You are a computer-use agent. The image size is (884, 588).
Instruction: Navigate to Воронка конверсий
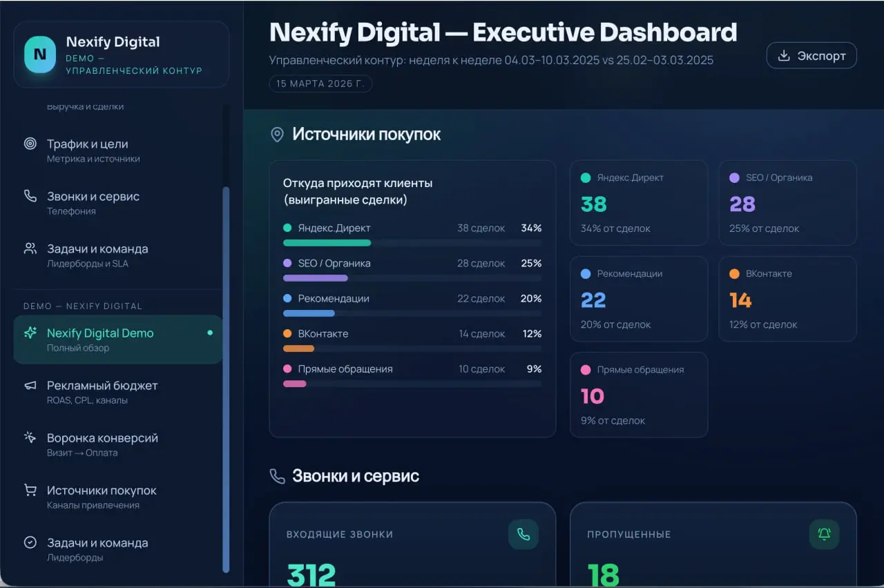117,444
